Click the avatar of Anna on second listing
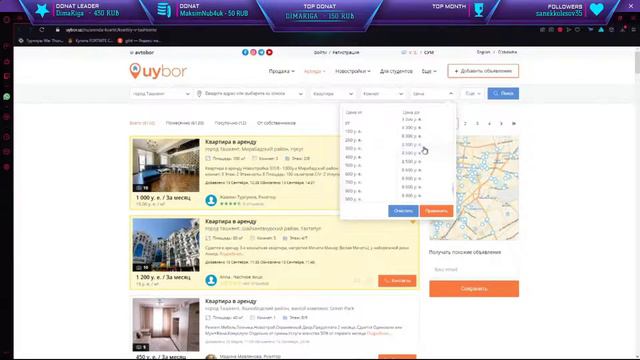 pos(211,280)
